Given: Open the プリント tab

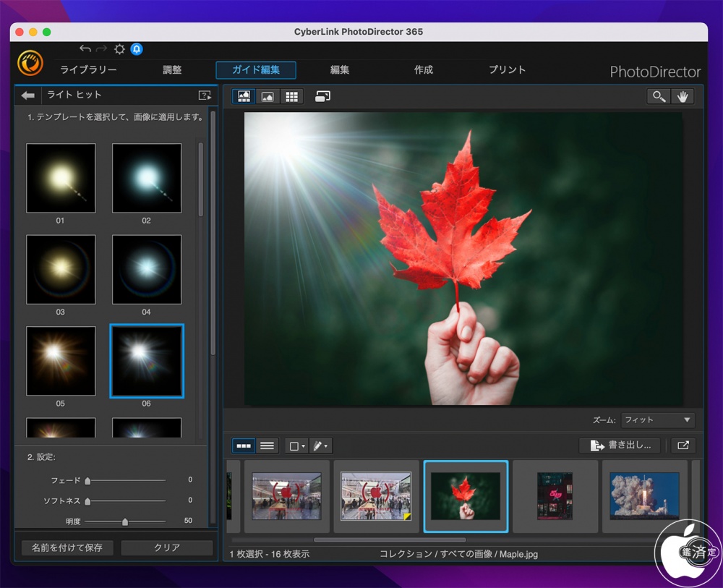Looking at the screenshot, I should [x=507, y=70].
